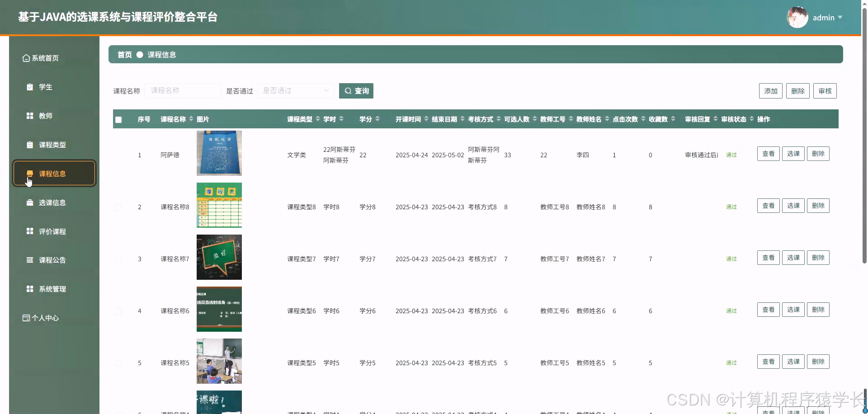Click the clipboard icon next to 学生
This screenshot has width=868, height=414.
pos(30,87)
